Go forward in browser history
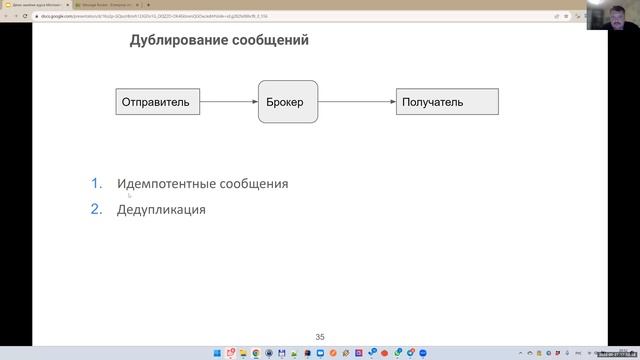Screen dimensions: 640x360 point(16,16)
